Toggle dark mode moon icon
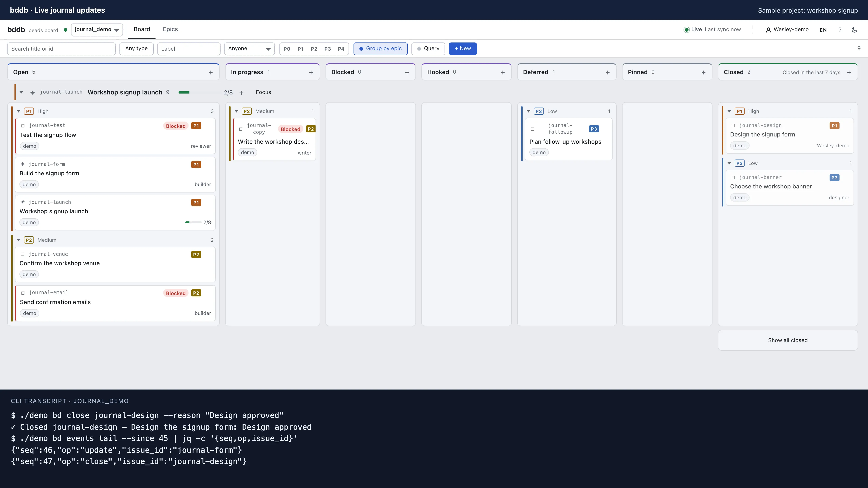The image size is (868, 488). point(854,30)
